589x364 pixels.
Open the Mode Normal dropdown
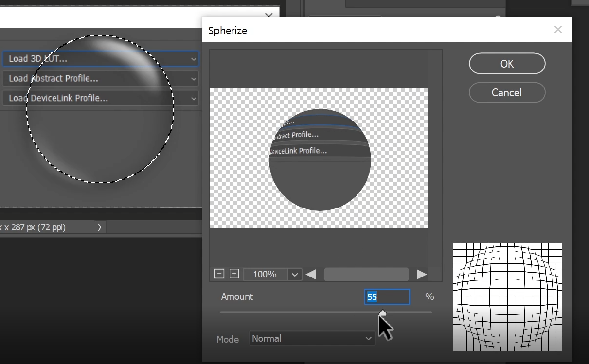(x=312, y=338)
